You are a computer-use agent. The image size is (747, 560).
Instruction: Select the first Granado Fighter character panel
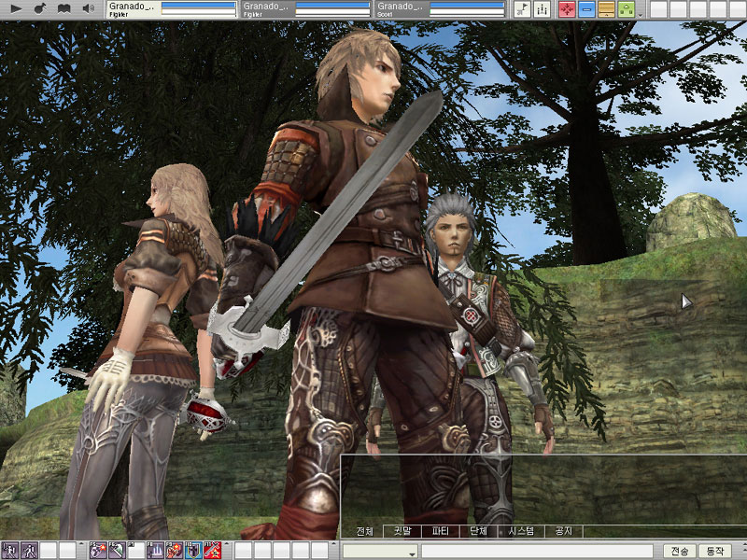tap(171, 9)
